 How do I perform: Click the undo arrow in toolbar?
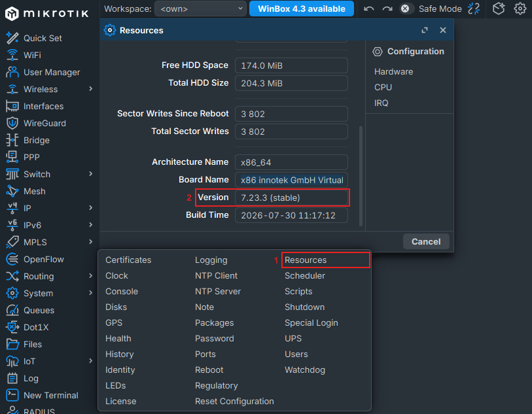coord(369,9)
